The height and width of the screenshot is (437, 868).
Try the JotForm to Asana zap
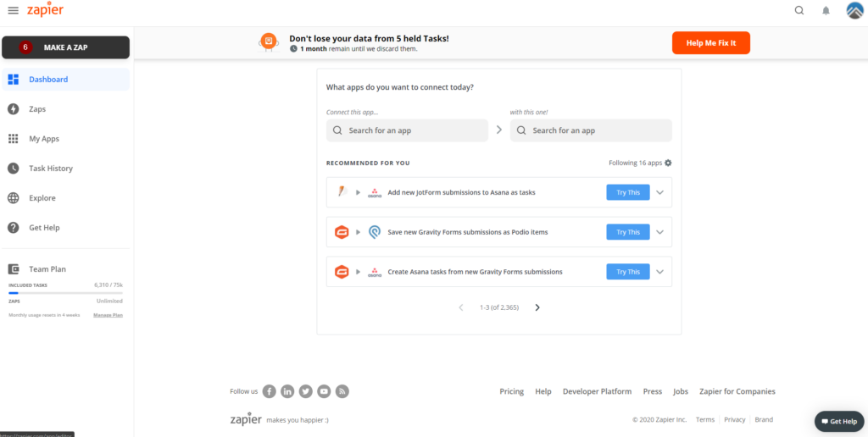(628, 192)
